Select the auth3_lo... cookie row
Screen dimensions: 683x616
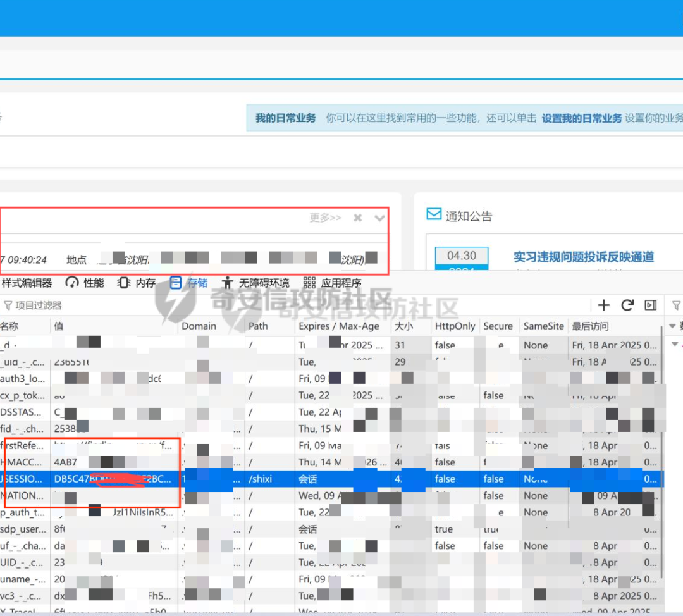[x=331, y=379]
